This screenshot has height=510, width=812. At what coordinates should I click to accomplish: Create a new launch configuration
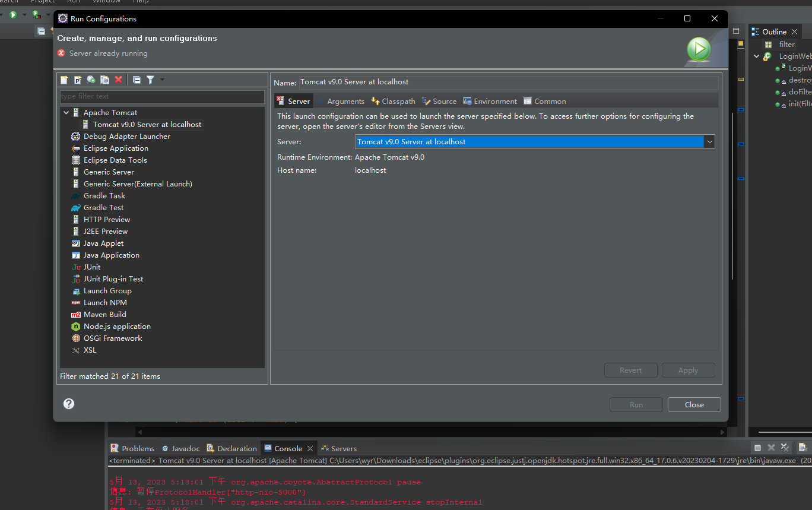click(64, 80)
